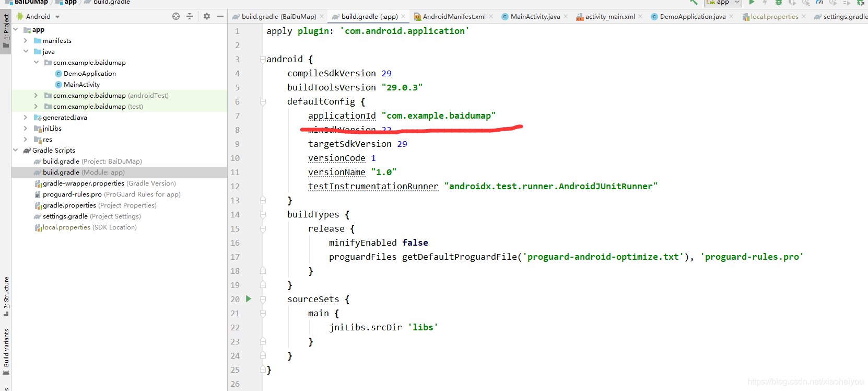Select DemoApplication in project tree

point(90,74)
